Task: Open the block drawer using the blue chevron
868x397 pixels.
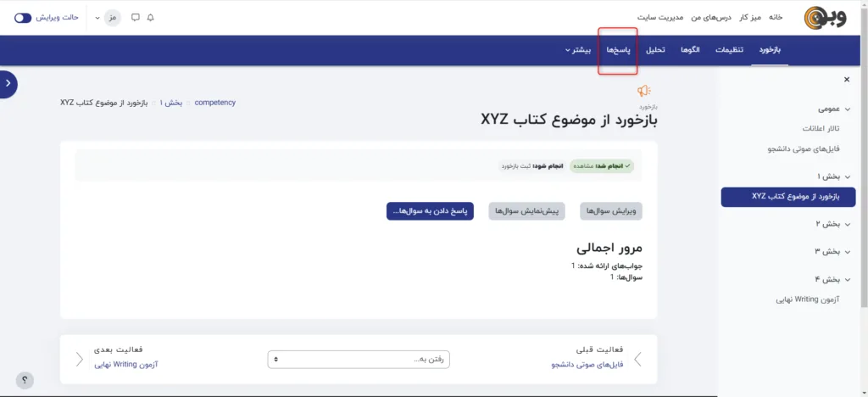Action: tap(8, 83)
